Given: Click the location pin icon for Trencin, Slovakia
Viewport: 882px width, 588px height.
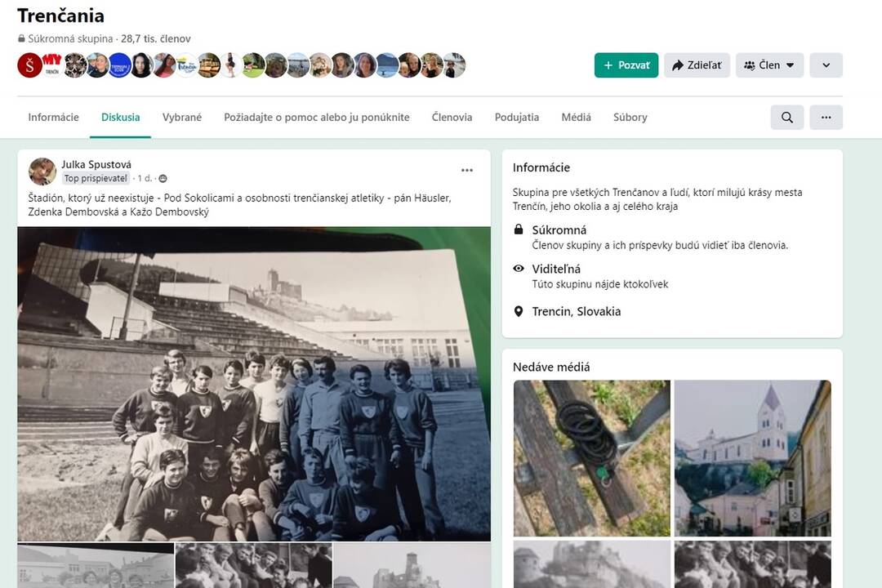Looking at the screenshot, I should point(518,311).
